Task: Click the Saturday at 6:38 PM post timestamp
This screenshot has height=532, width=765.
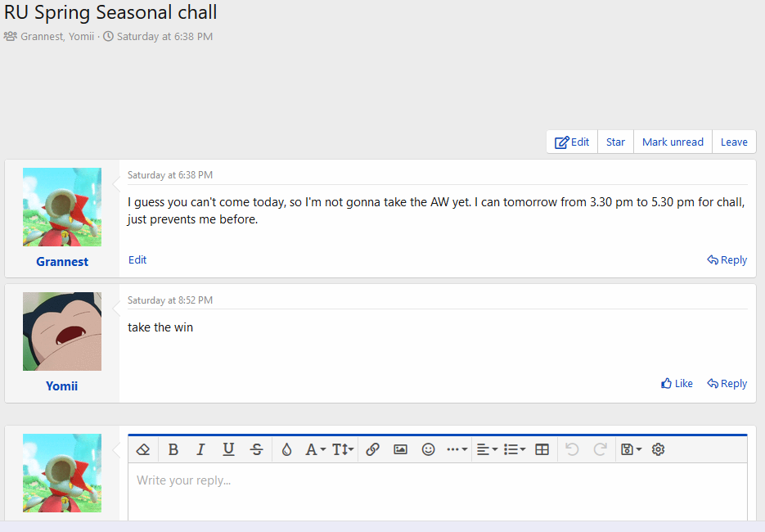Action: [x=170, y=174]
